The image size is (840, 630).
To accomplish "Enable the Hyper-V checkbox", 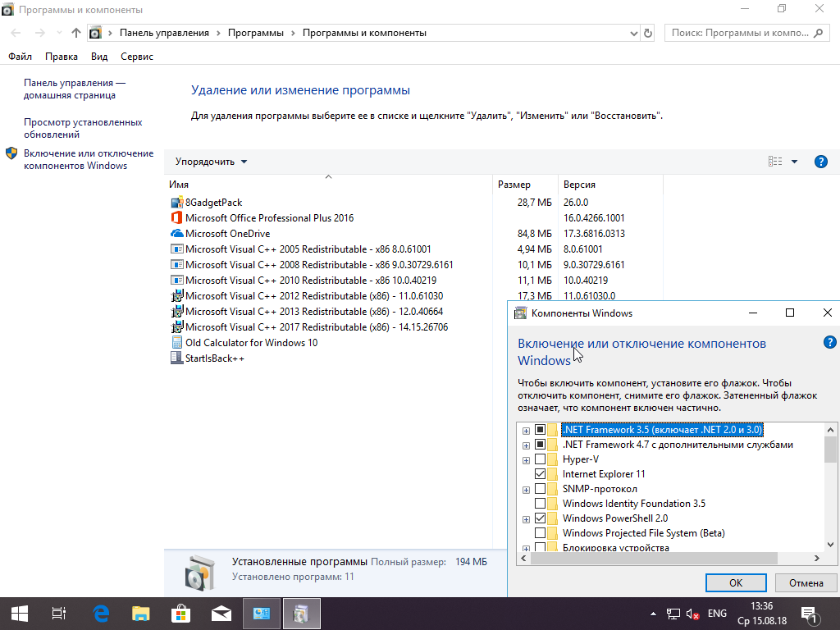I will click(x=540, y=459).
